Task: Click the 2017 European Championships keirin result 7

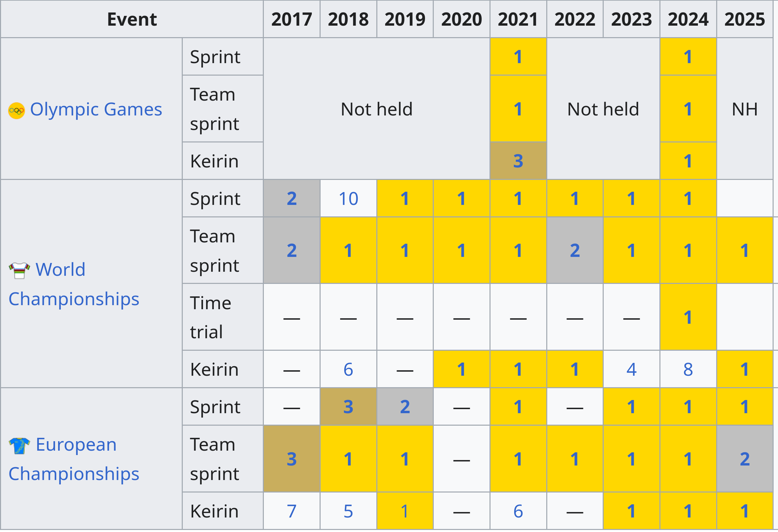Action: (292, 511)
